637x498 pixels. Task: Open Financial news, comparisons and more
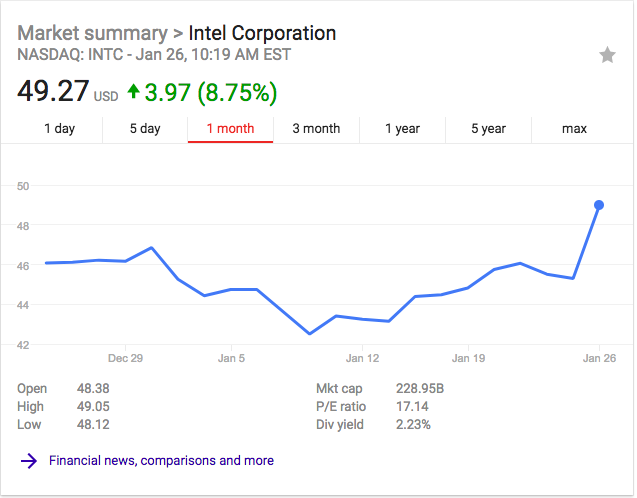pyautogui.click(x=161, y=461)
